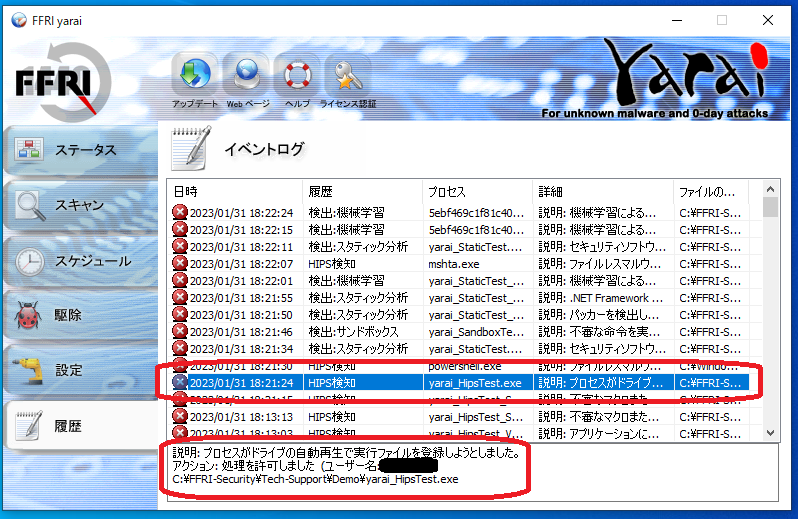Viewport: 798px width, 519px height.
Task: Select the yarai_SandboxTe… process cell
Action: point(476,332)
